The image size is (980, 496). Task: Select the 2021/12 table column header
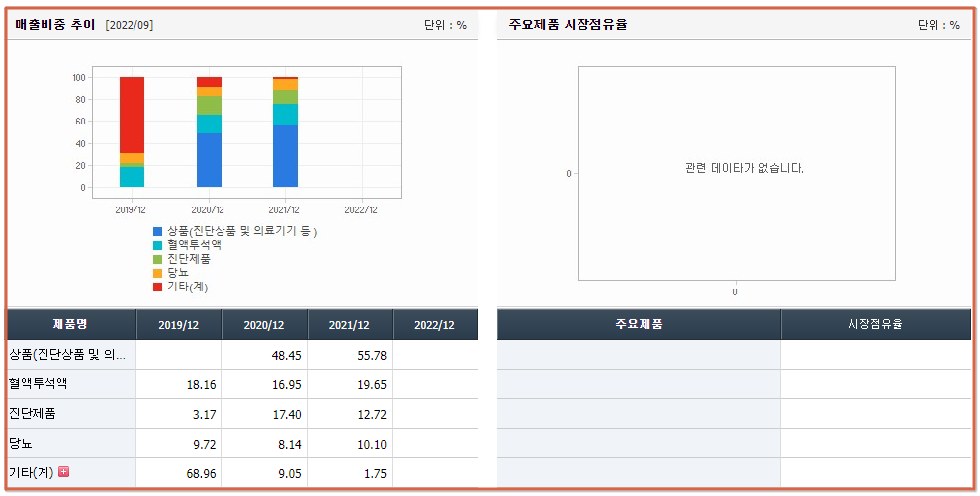point(349,324)
